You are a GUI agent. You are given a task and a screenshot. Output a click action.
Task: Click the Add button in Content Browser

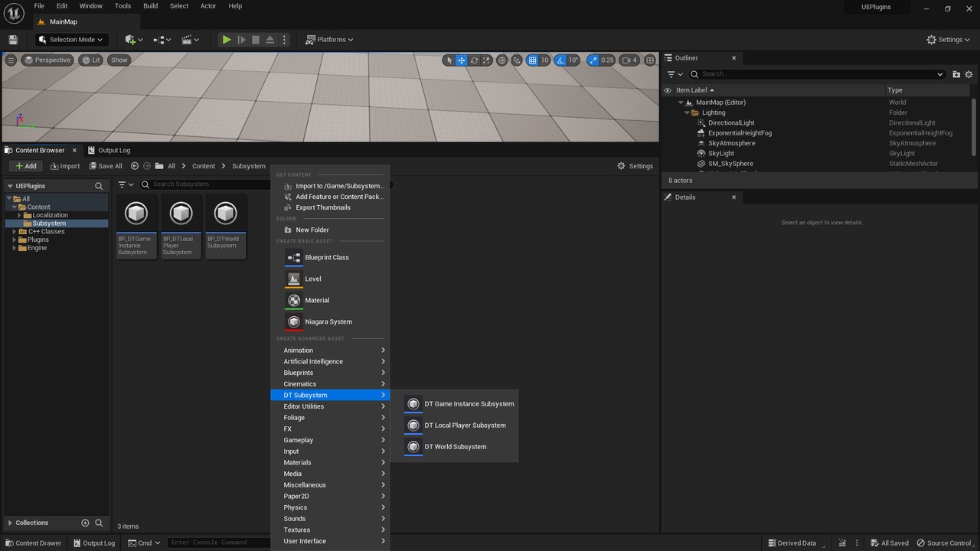pos(25,166)
